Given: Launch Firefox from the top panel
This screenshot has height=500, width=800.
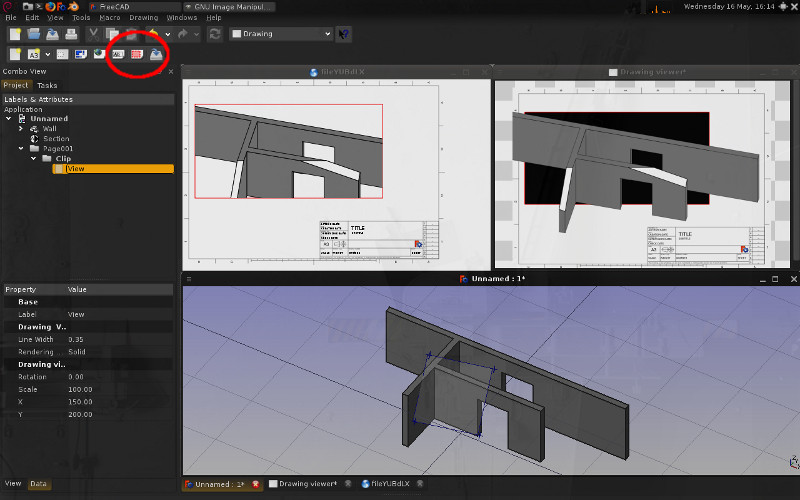Looking at the screenshot, I should point(50,6).
